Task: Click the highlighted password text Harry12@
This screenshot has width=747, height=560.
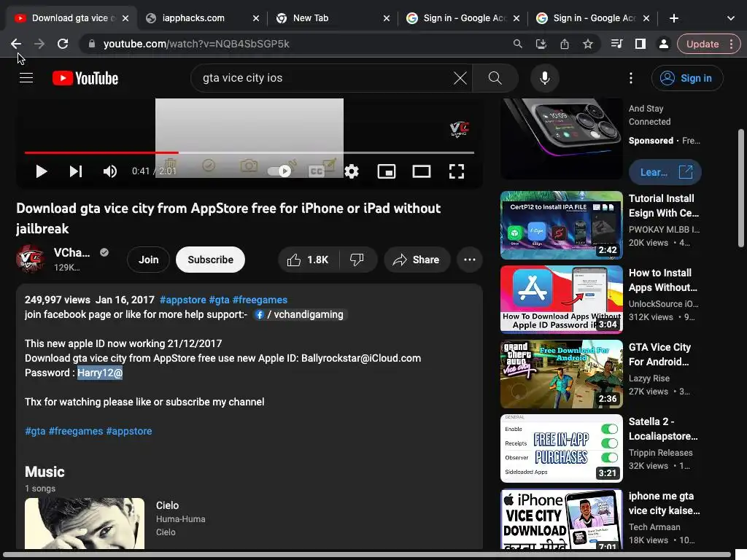Action: click(x=100, y=373)
